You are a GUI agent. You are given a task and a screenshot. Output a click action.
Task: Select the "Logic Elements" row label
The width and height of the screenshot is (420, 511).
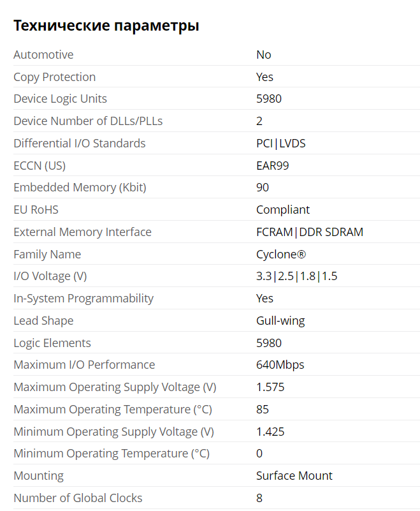(52, 343)
